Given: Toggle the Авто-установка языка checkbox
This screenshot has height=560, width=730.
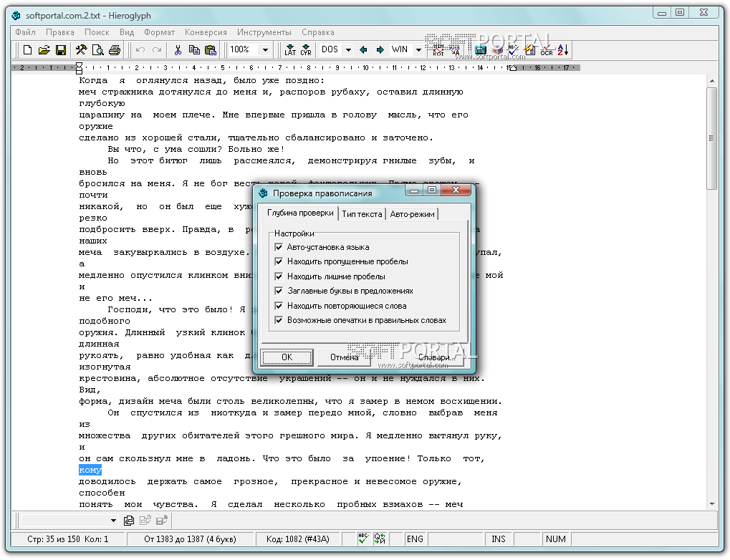Looking at the screenshot, I should pyautogui.click(x=279, y=247).
